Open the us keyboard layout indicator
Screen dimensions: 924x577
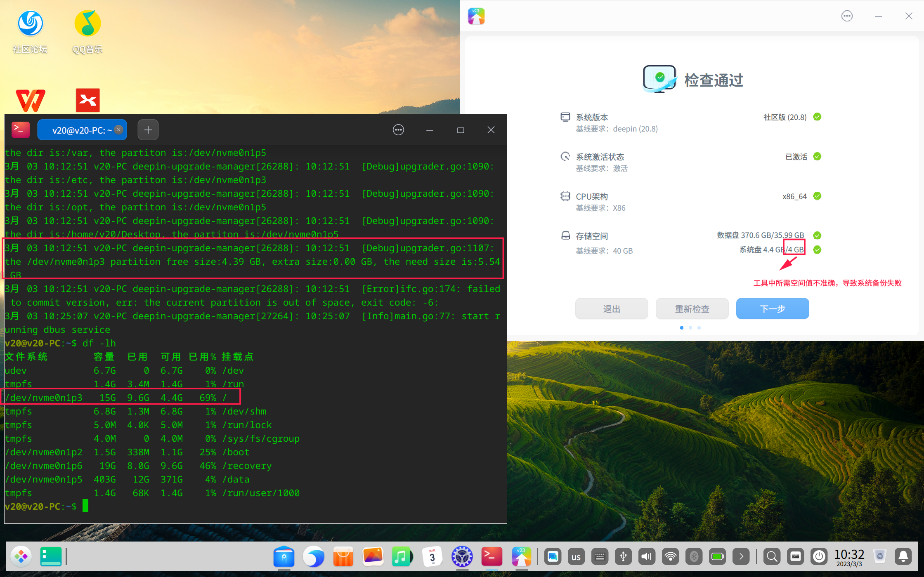tap(576, 556)
